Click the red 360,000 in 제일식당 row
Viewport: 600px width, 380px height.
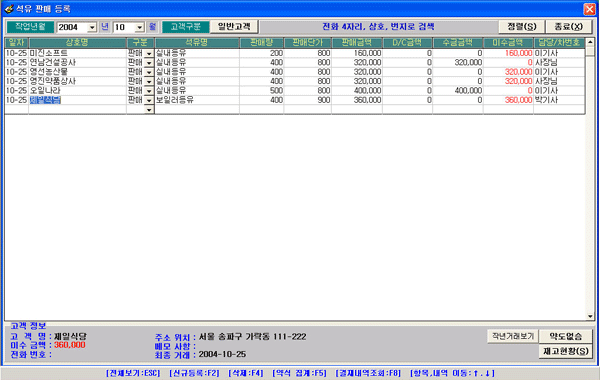coord(508,100)
